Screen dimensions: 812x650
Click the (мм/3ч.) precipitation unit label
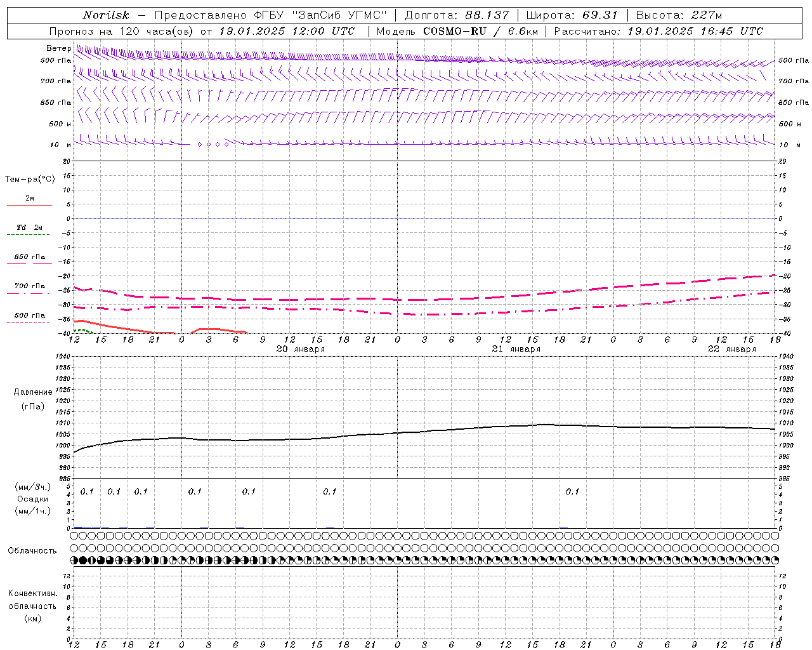[x=33, y=487]
